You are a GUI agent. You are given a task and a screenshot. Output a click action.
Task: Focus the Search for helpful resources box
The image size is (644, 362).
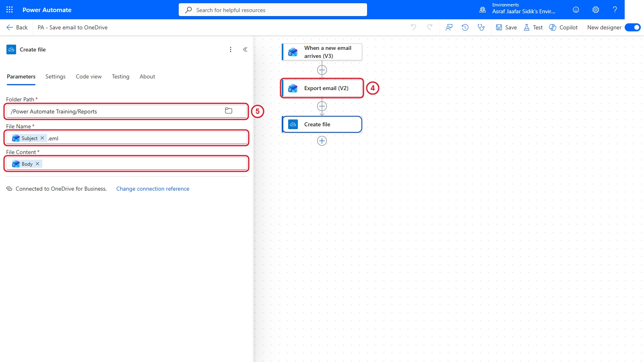tap(273, 10)
